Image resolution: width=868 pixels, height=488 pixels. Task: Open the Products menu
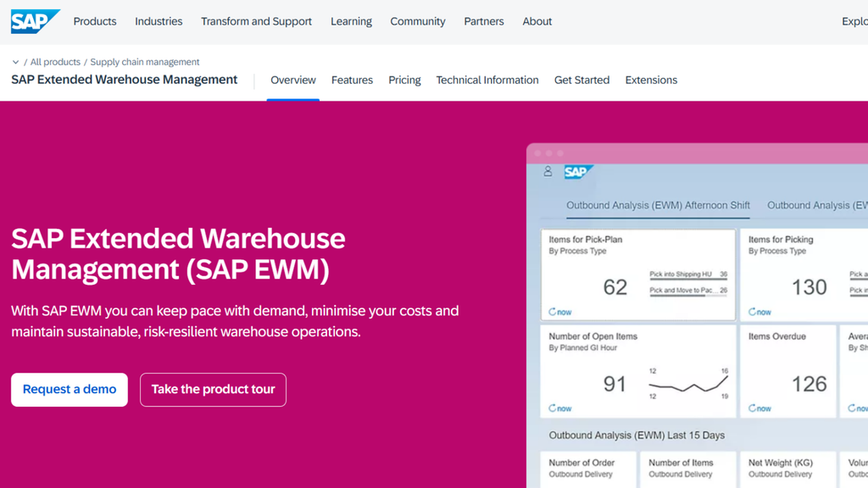(95, 21)
